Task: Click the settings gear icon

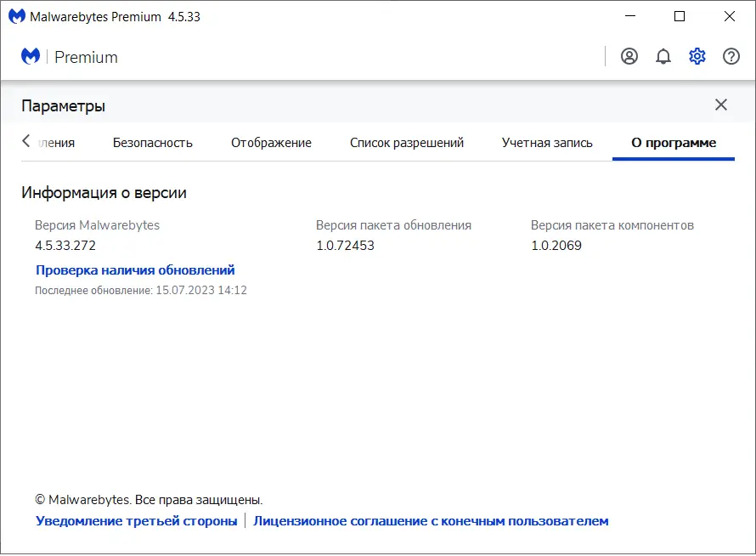Action: coord(697,56)
